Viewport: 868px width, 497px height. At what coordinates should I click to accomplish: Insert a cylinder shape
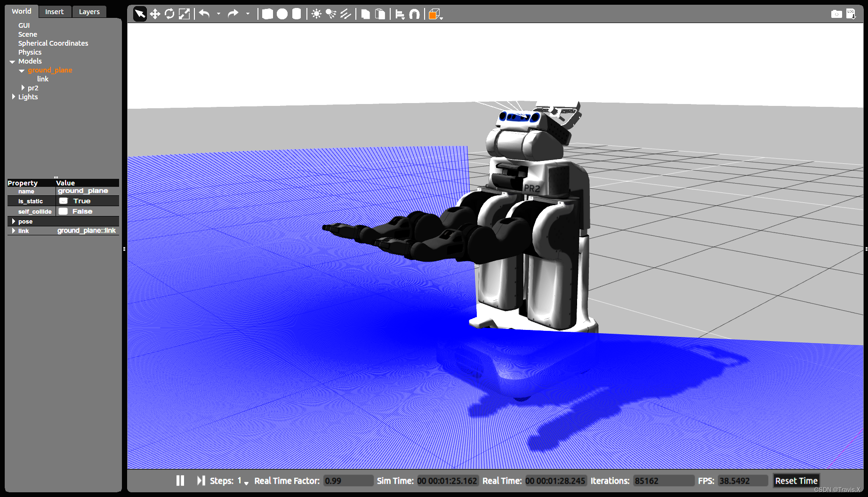(297, 14)
